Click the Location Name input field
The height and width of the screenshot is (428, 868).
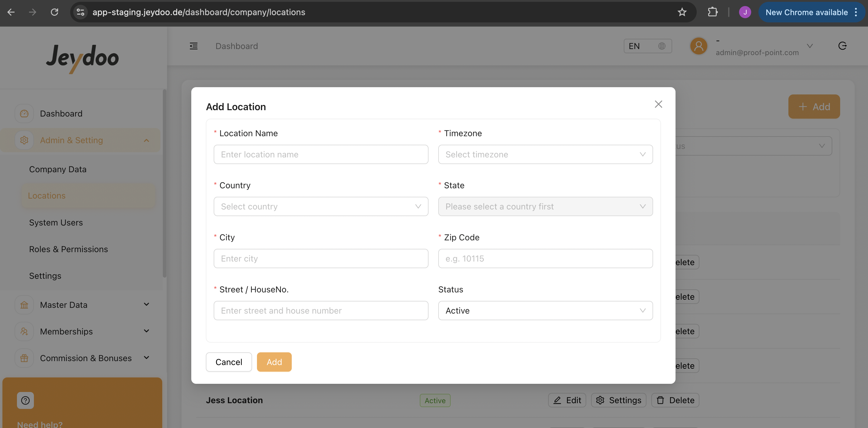[x=321, y=154]
